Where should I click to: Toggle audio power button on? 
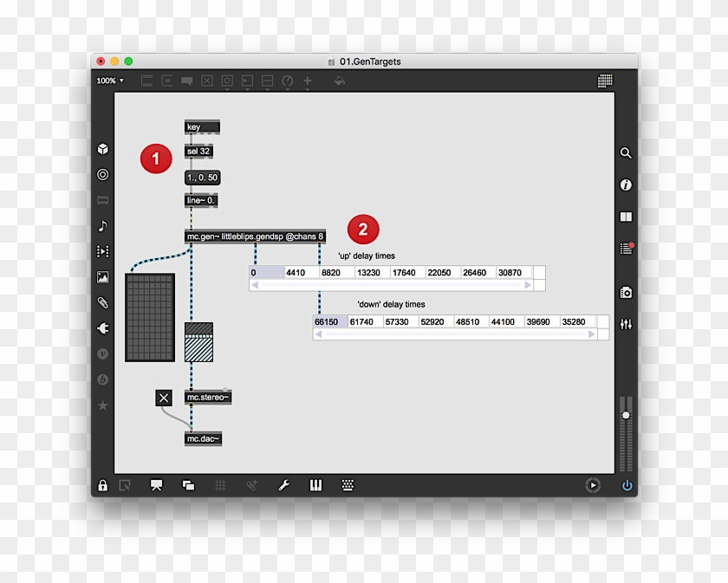tap(627, 485)
